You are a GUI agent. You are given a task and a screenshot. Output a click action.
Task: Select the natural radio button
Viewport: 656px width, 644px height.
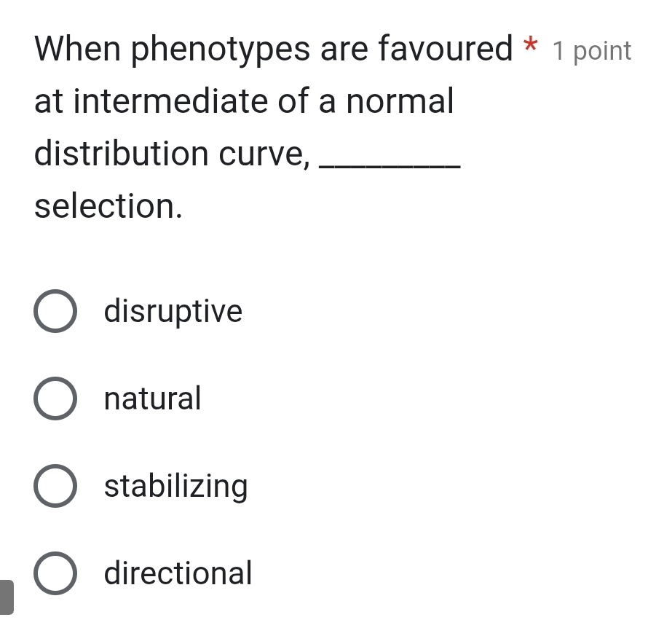click(55, 398)
